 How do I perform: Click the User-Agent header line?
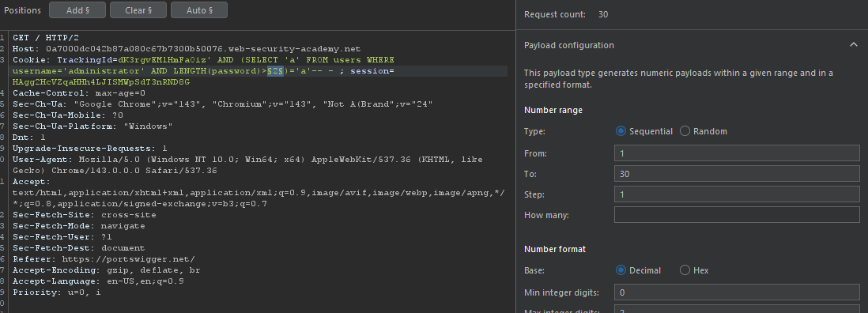(x=247, y=164)
